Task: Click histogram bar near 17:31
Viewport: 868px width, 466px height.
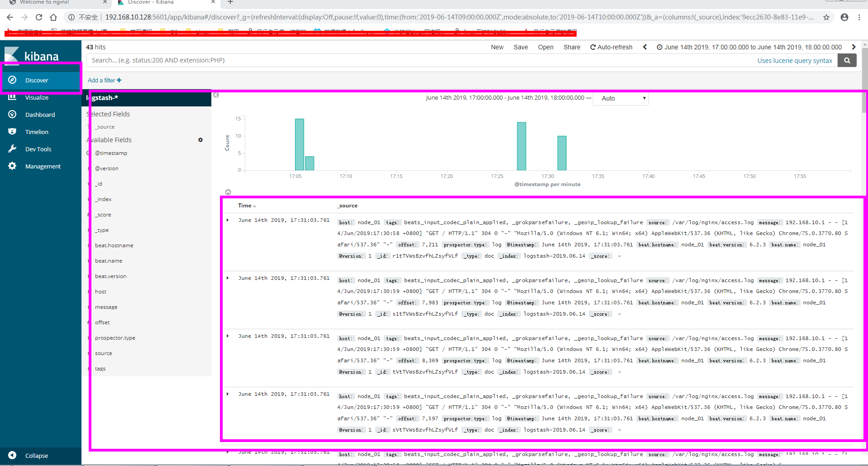Action: 562,153
